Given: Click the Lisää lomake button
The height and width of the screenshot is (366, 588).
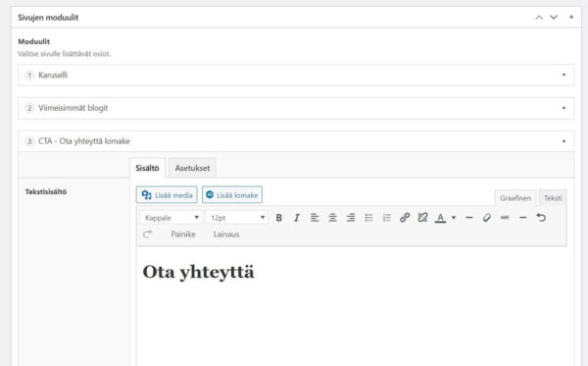Looking at the screenshot, I should click(232, 195).
